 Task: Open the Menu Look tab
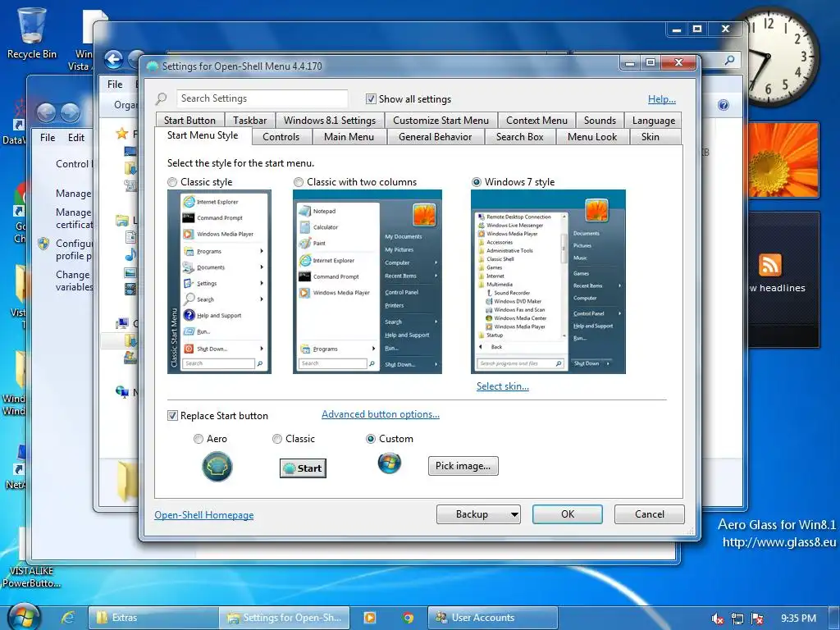click(592, 137)
